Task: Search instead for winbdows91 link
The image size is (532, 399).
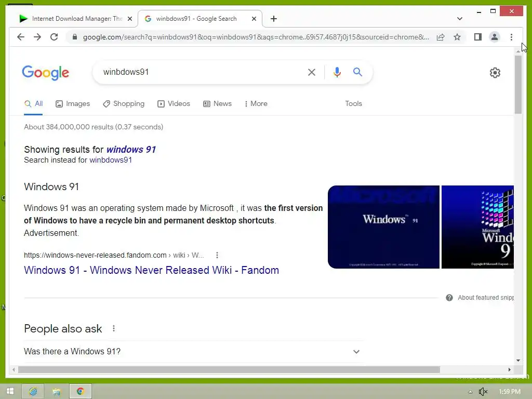Action: click(x=111, y=160)
